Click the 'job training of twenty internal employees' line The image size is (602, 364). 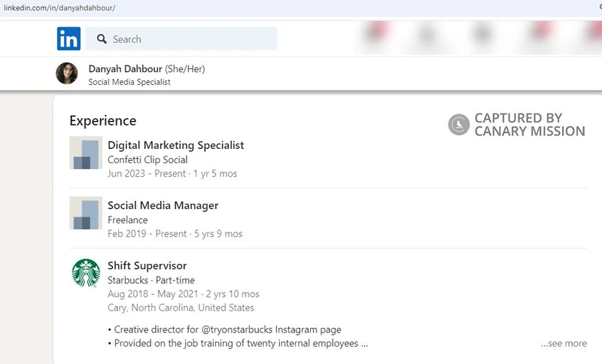(238, 343)
